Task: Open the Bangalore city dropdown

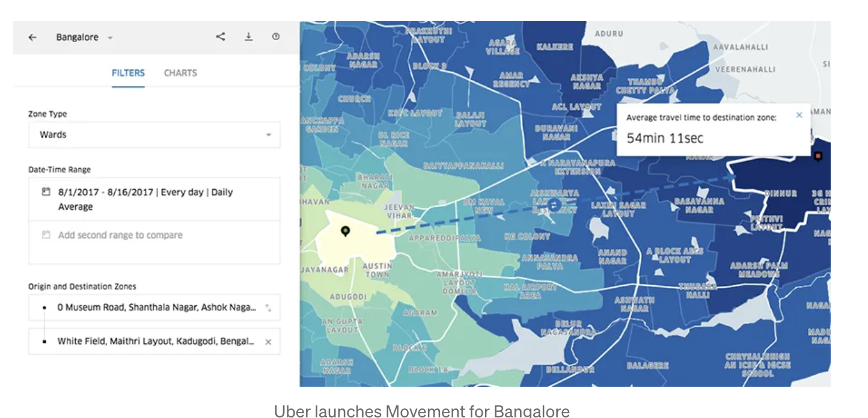Action: tap(84, 37)
